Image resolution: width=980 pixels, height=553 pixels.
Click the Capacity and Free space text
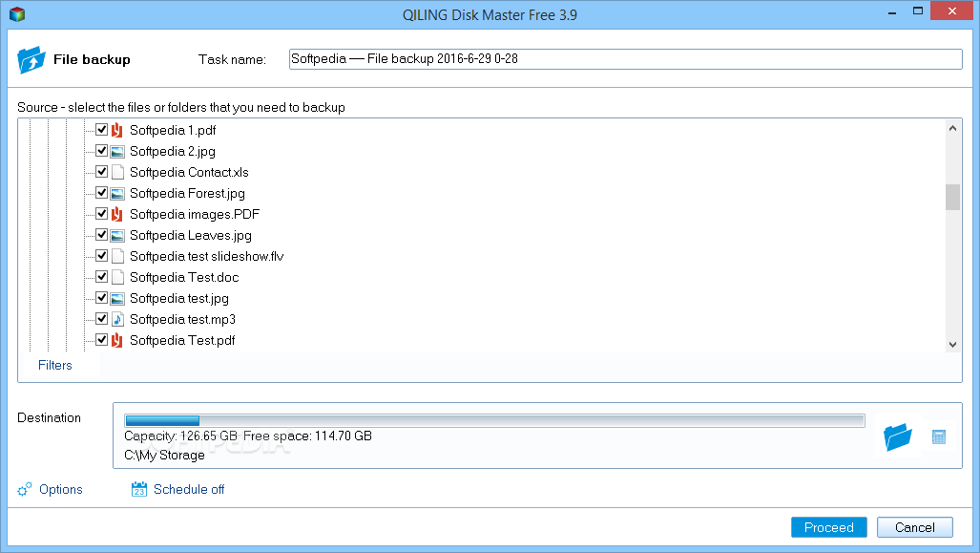(x=248, y=436)
